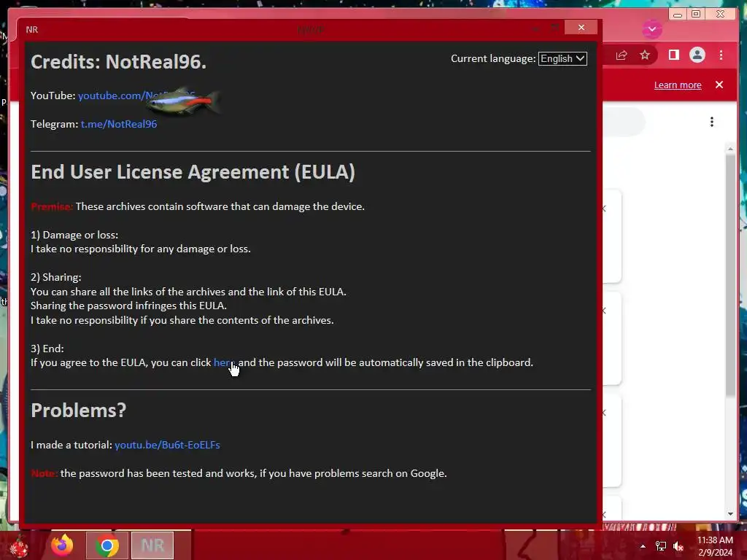Click 'Sharing the password infringes this EULA.' text
Viewport: 747px width, 560px height.
pyautogui.click(x=128, y=306)
